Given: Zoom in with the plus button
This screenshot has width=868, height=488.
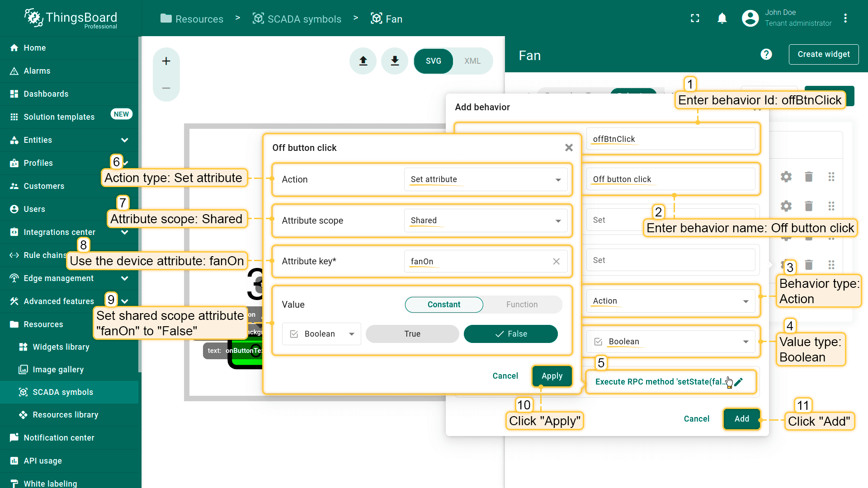Looking at the screenshot, I should point(166,61).
